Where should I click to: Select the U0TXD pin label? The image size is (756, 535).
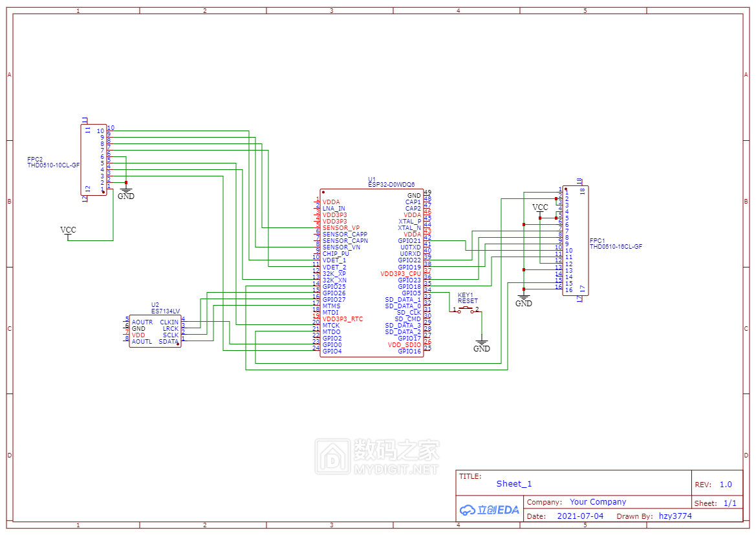tap(411, 247)
